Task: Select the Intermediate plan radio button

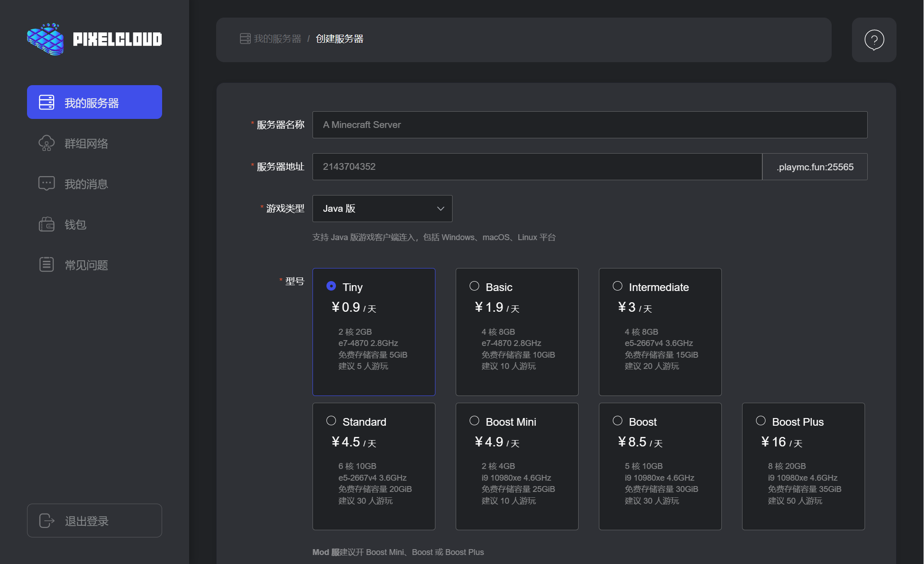Action: click(x=617, y=286)
